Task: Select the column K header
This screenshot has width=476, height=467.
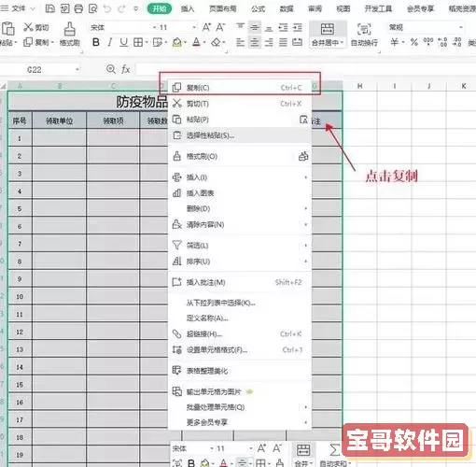Action: coord(463,86)
